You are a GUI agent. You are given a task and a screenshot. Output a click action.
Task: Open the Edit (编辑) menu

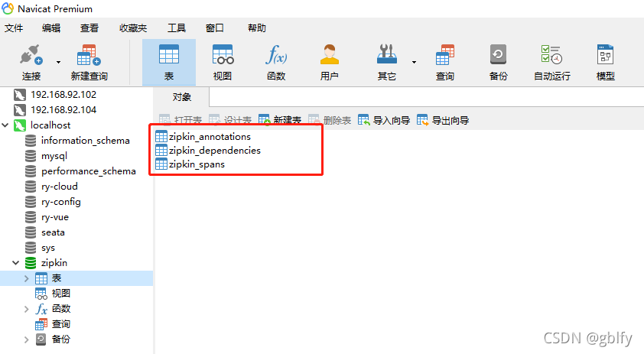point(51,28)
